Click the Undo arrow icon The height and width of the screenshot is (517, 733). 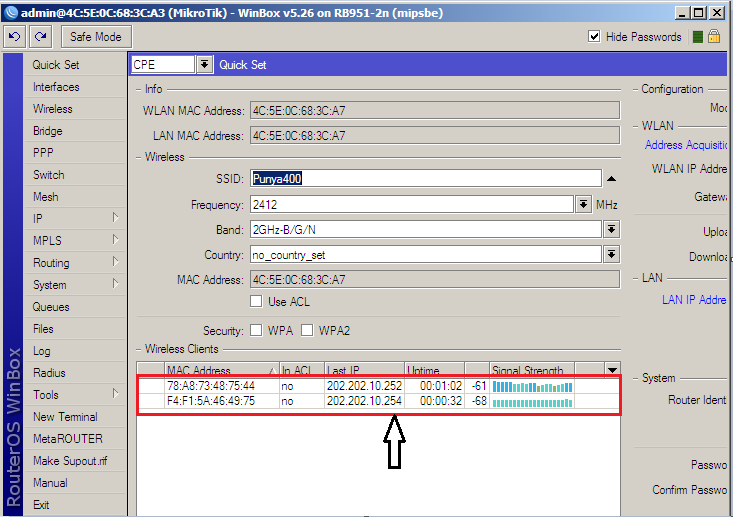14,36
